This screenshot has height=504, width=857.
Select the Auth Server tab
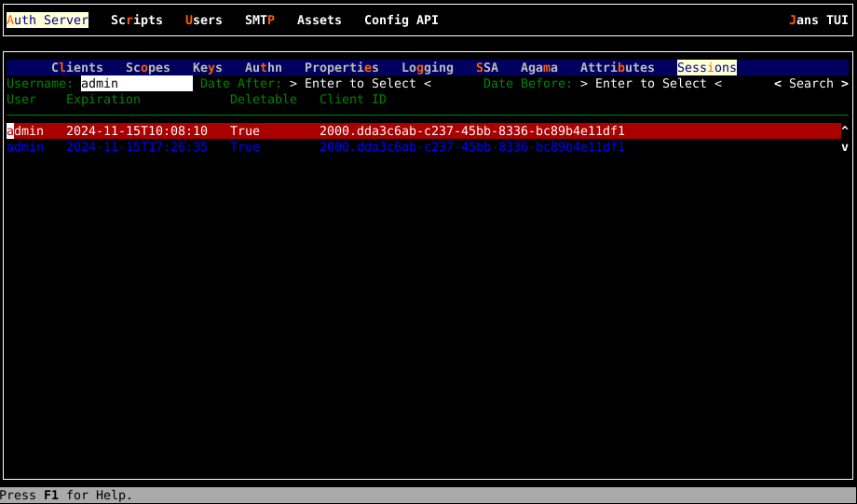48,20
